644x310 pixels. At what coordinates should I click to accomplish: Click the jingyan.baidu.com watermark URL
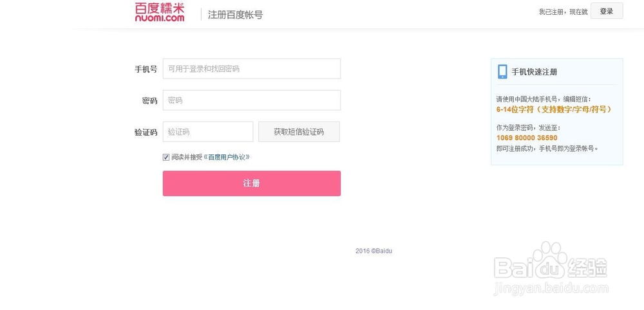[551, 291]
